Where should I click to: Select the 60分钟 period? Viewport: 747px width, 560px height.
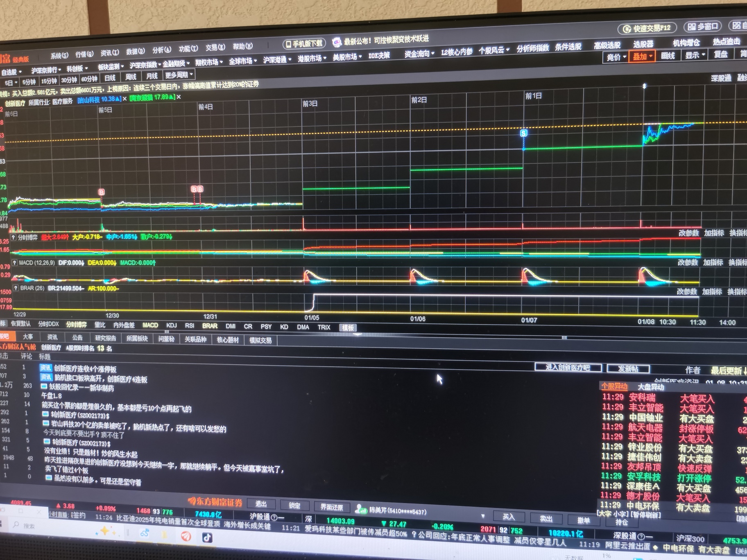point(89,79)
